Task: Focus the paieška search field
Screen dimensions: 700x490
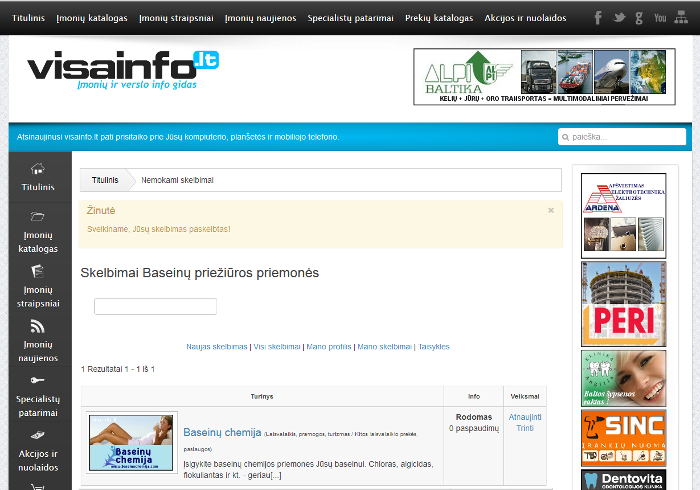Action: 622,137
